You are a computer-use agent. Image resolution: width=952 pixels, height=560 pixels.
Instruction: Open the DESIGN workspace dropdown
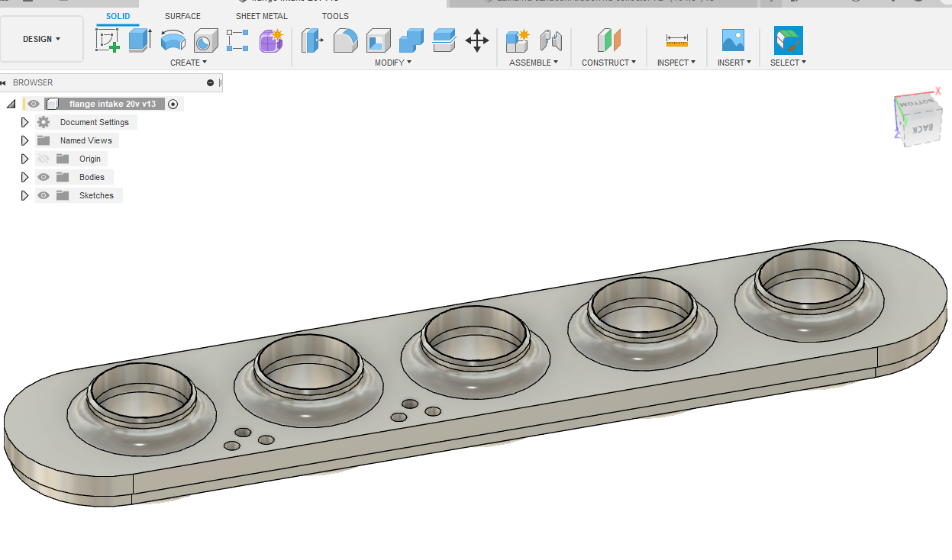41,39
